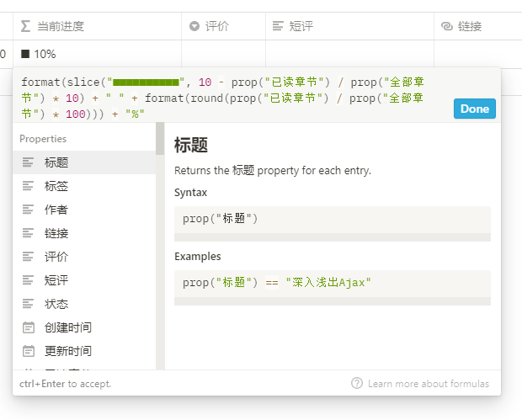
Task: Pick the 短评 property from list
Action: coord(56,280)
